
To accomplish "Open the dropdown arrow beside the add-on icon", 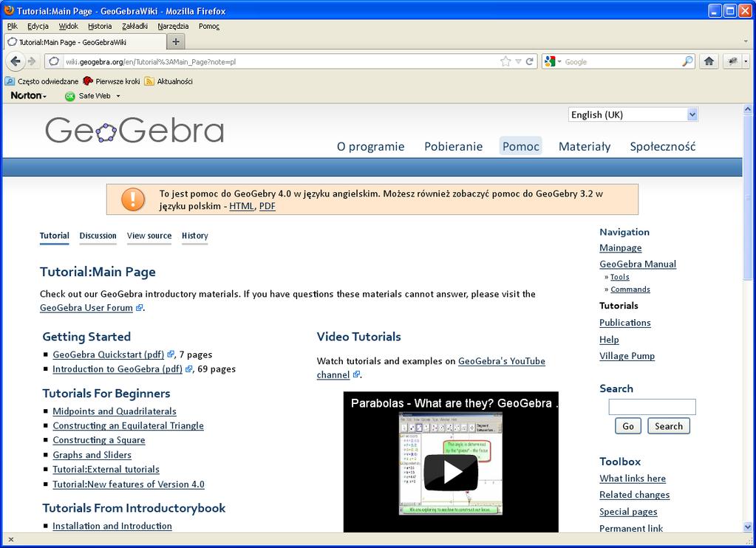I will [746, 61].
